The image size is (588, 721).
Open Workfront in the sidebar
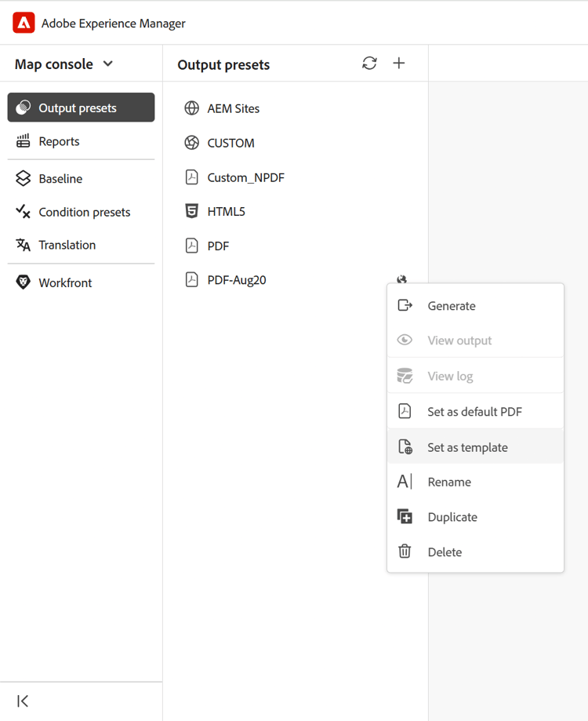point(81,282)
